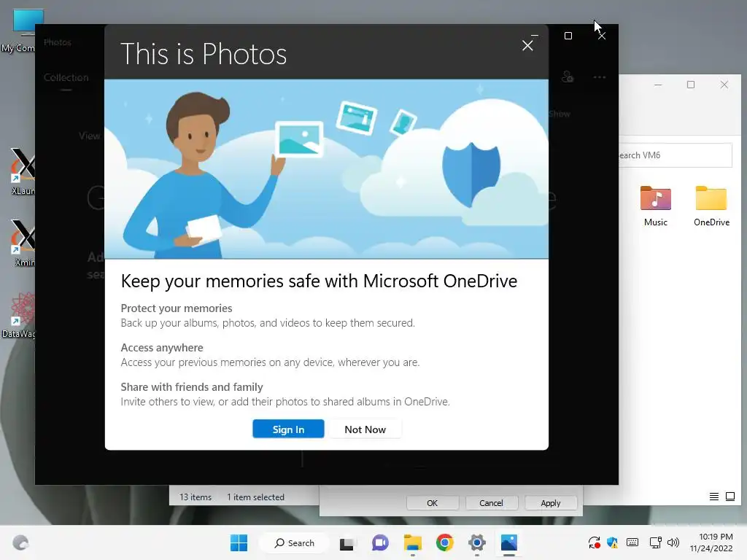Click the weather widget on taskbar
The image size is (747, 560).
(x=20, y=542)
